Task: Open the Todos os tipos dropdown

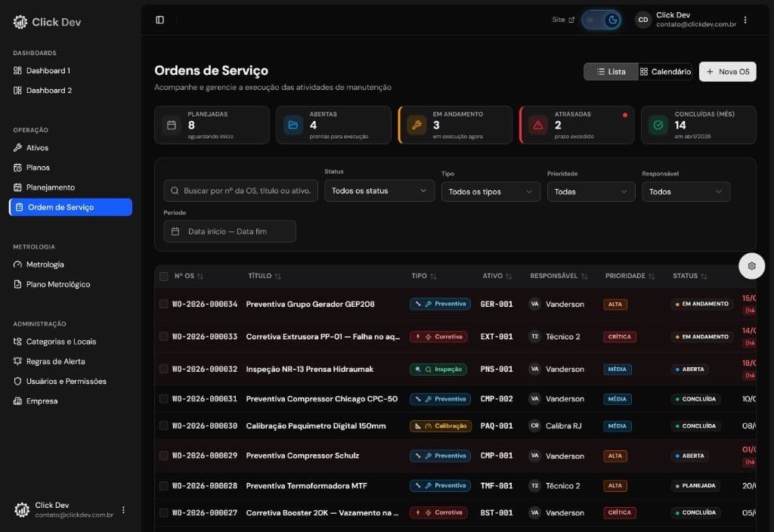Action: pos(491,191)
